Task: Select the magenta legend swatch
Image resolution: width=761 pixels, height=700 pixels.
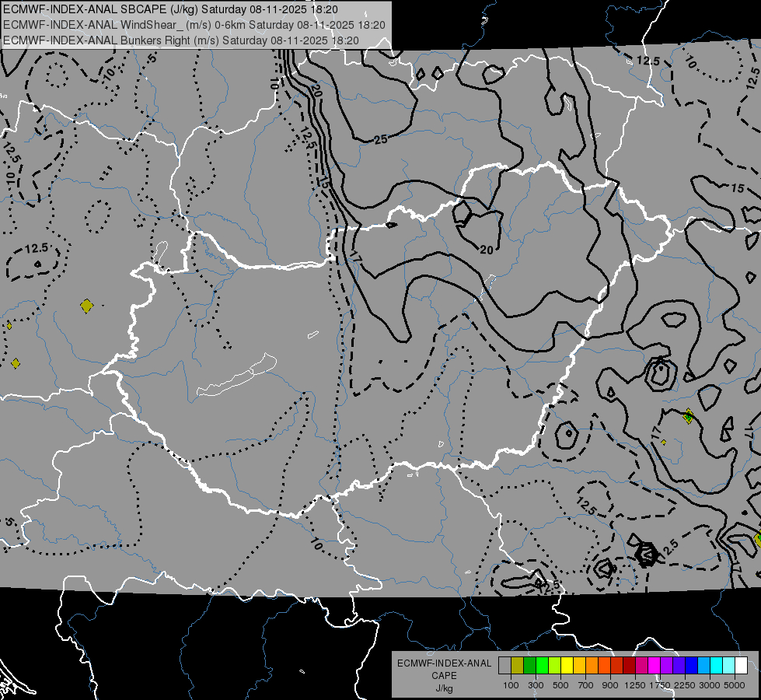Action: (655, 665)
